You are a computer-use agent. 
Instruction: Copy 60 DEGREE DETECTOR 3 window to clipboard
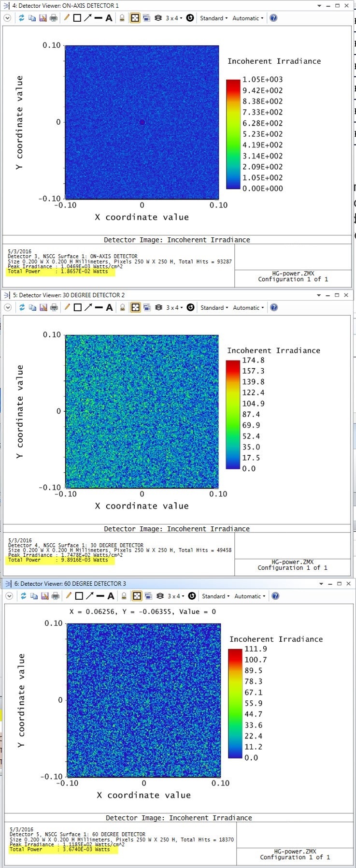point(34,596)
